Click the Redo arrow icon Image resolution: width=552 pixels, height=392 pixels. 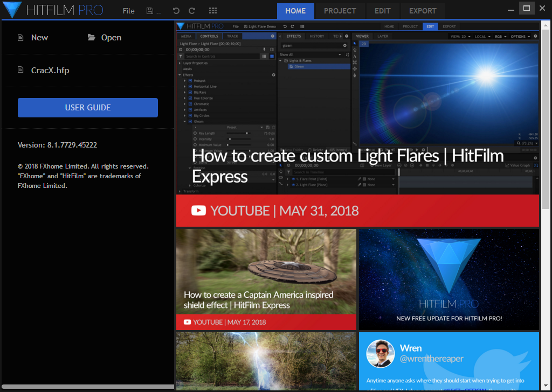point(192,11)
